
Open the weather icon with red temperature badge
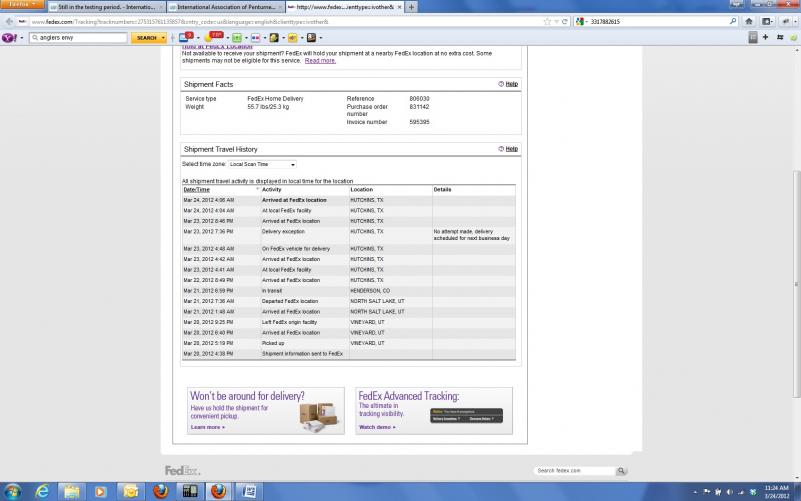214,37
